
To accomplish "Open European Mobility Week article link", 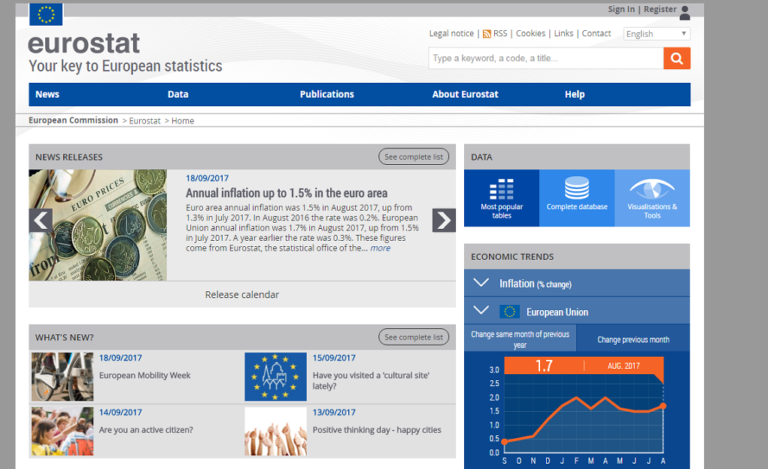I will [x=144, y=375].
